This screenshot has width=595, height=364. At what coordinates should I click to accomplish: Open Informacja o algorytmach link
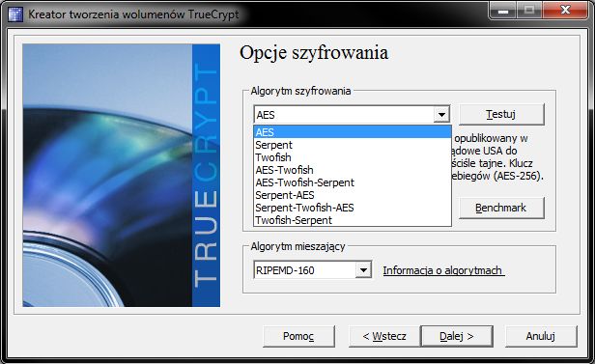[x=443, y=270]
